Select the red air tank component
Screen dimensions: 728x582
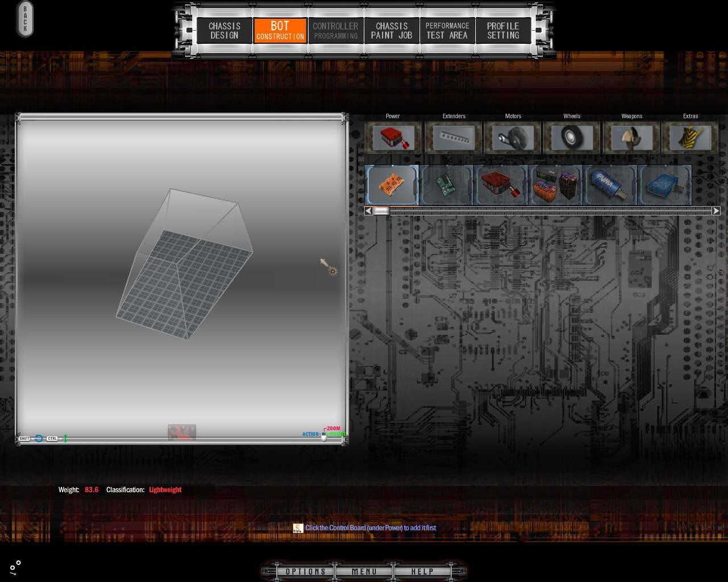click(501, 185)
